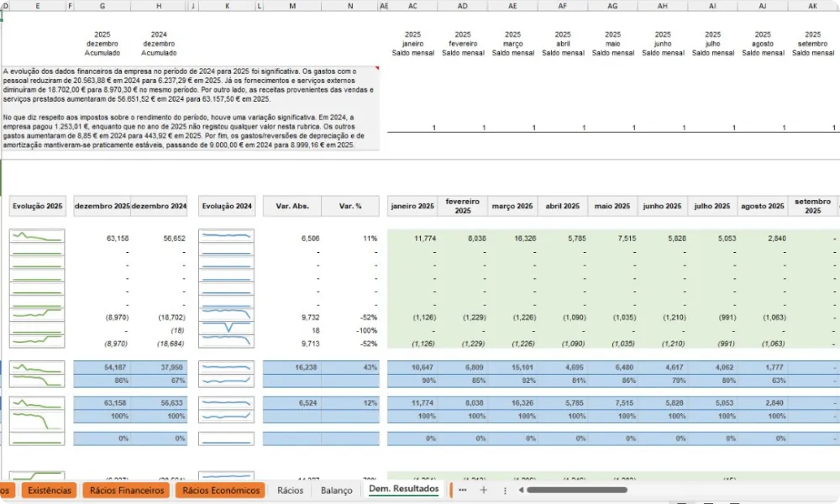This screenshot has width=840, height=504.
Task: Click the abril 2025 header cell
Action: pyautogui.click(x=563, y=206)
